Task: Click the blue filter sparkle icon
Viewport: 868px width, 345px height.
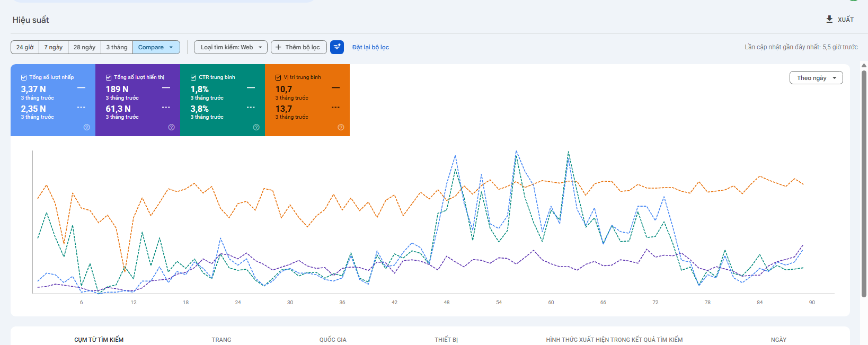Action: (337, 47)
